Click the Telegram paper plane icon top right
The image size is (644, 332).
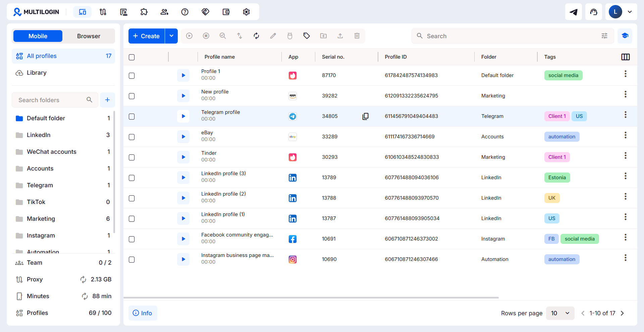coord(574,12)
